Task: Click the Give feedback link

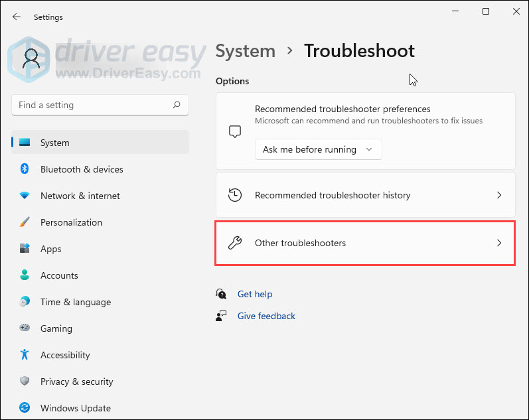Action: 266,316
